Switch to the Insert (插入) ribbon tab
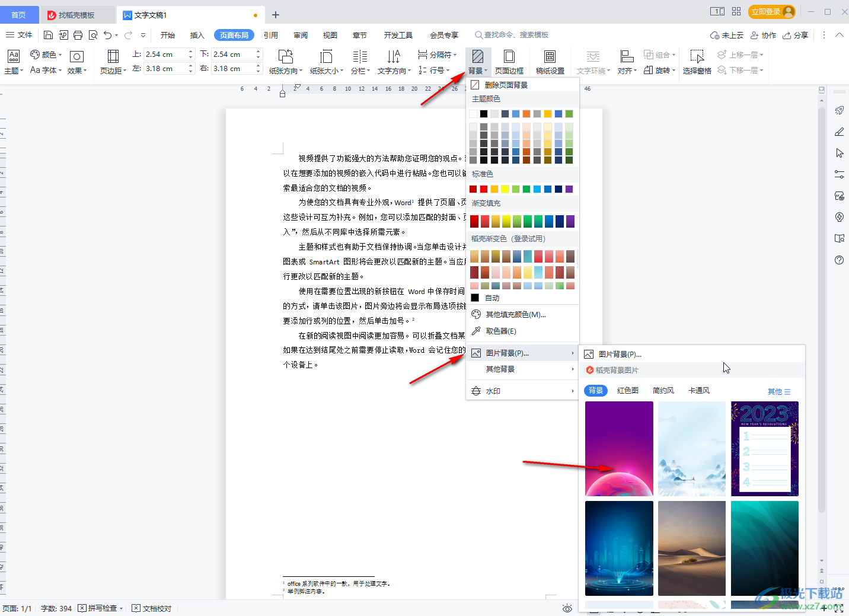Viewport: 849px width, 616px height. 197,35
